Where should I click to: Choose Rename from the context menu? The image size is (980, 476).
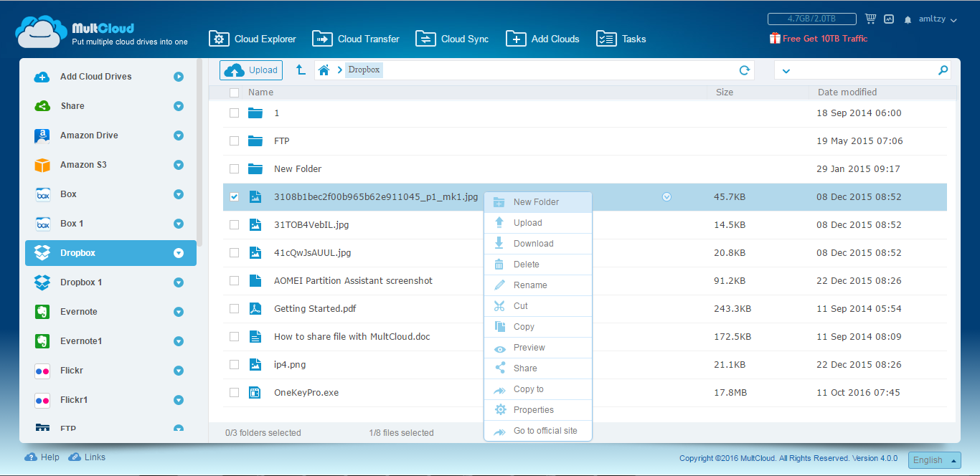tap(530, 285)
